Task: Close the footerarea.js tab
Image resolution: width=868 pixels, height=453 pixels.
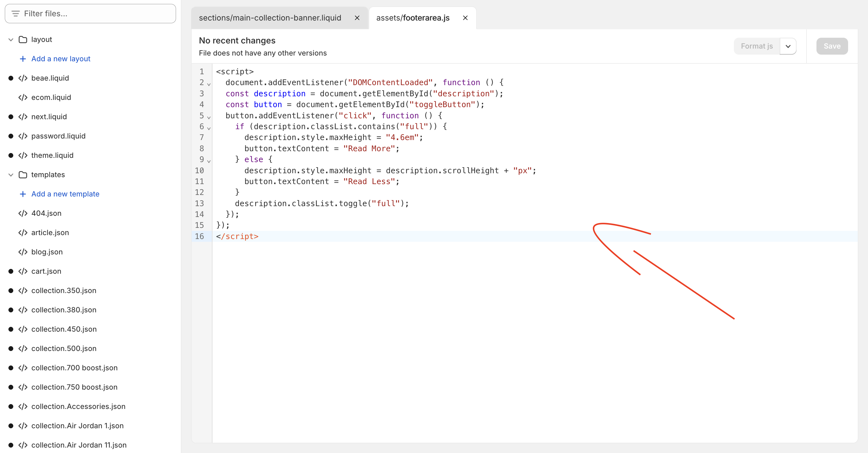Action: pyautogui.click(x=465, y=18)
